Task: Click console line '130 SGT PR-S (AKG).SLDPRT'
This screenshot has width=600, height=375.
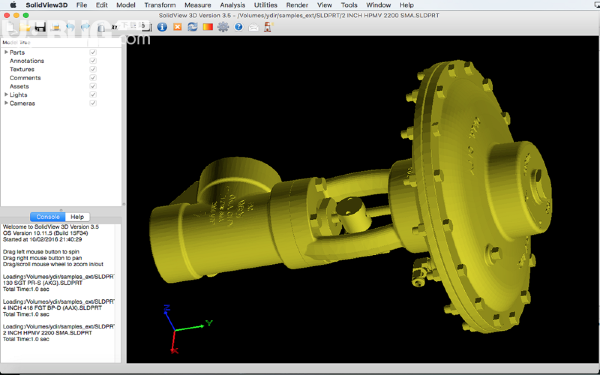Action: (42, 283)
